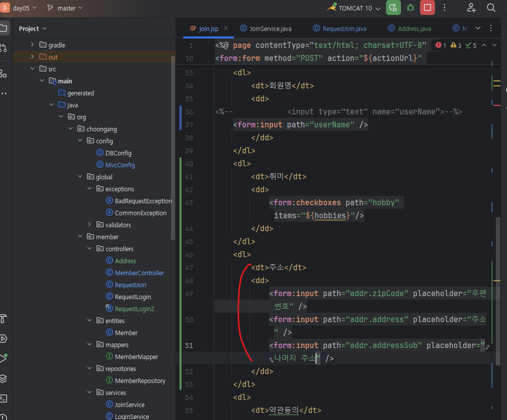Click the soft-wrap indicator on line 51
This screenshot has width=507, height=420.
(x=487, y=347)
